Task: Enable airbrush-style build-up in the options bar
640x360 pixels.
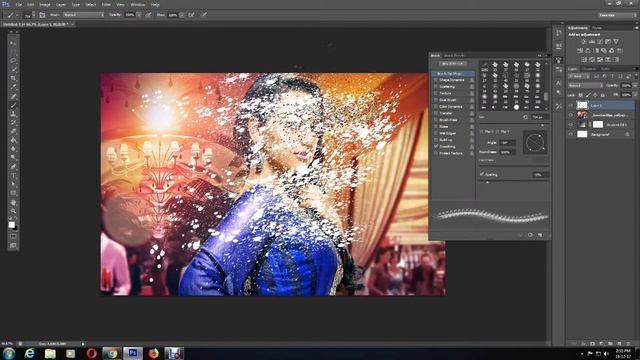Action: click(x=191, y=15)
